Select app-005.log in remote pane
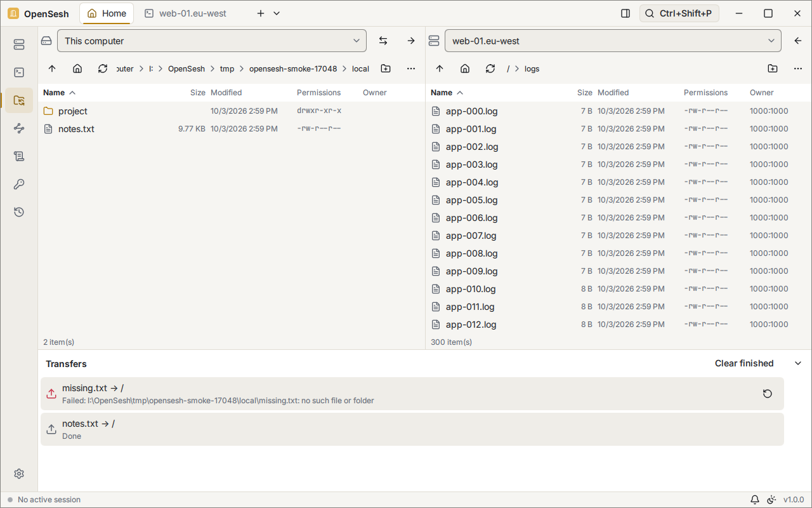This screenshot has height=508, width=812. click(619, 200)
